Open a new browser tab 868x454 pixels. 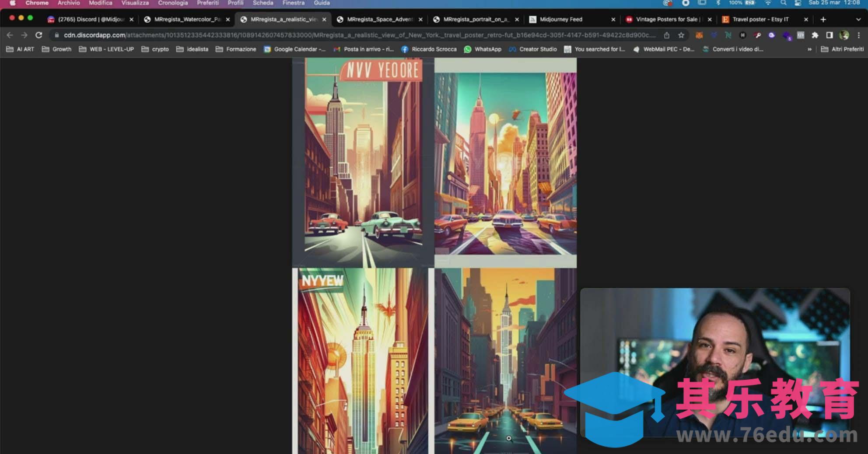(x=823, y=19)
